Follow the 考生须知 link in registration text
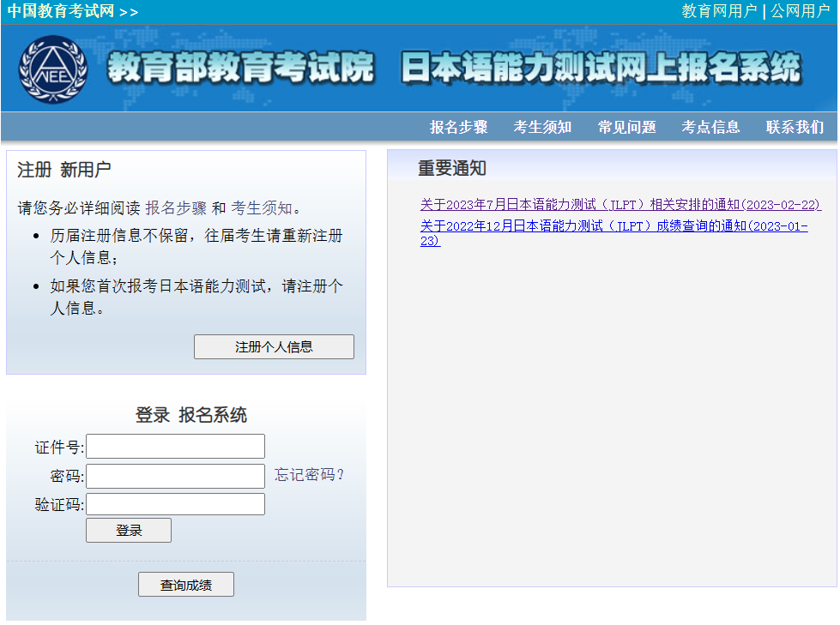Image resolution: width=840 pixels, height=625 pixels. [262, 208]
